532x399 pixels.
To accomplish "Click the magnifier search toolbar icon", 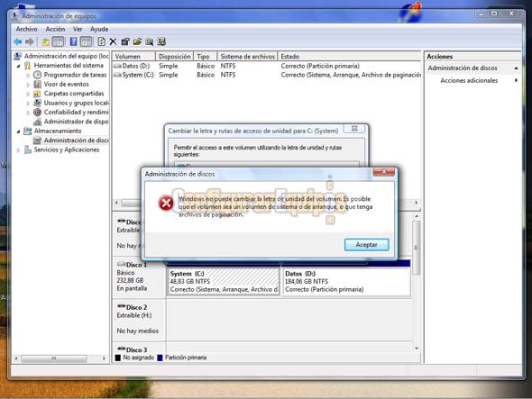I will click(150, 41).
